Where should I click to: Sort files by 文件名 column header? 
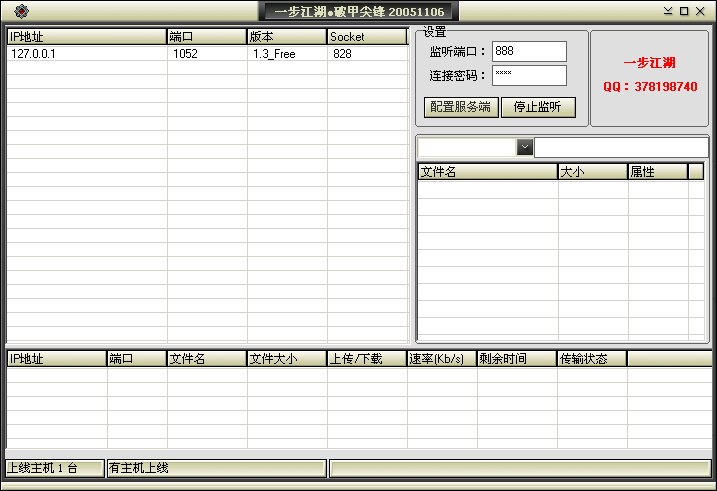tap(487, 172)
